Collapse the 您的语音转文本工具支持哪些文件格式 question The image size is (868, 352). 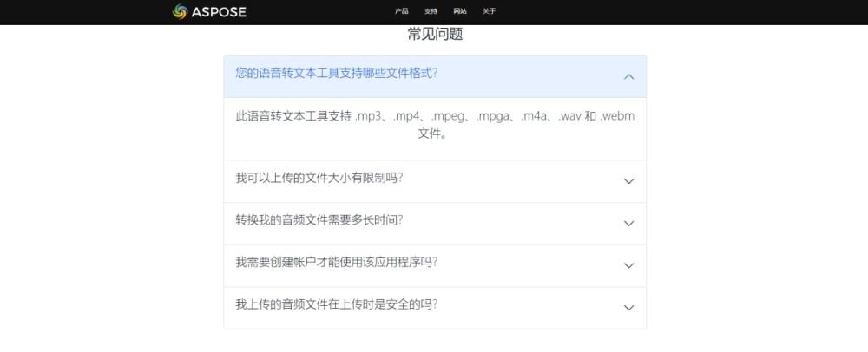435,77
